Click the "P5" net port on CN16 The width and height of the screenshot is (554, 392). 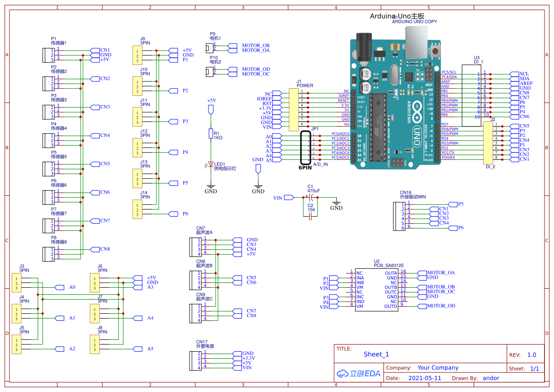coord(453,204)
